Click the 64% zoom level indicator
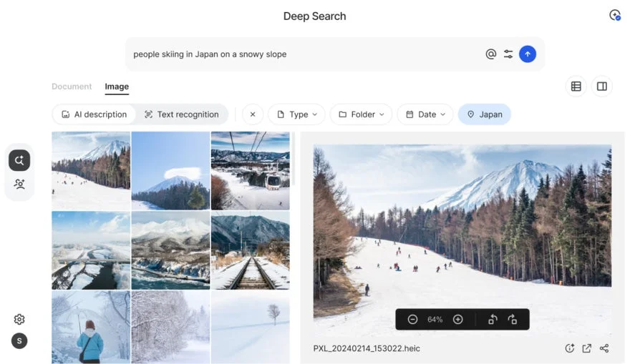Viewport: 630px width, 364px height. 435,320
